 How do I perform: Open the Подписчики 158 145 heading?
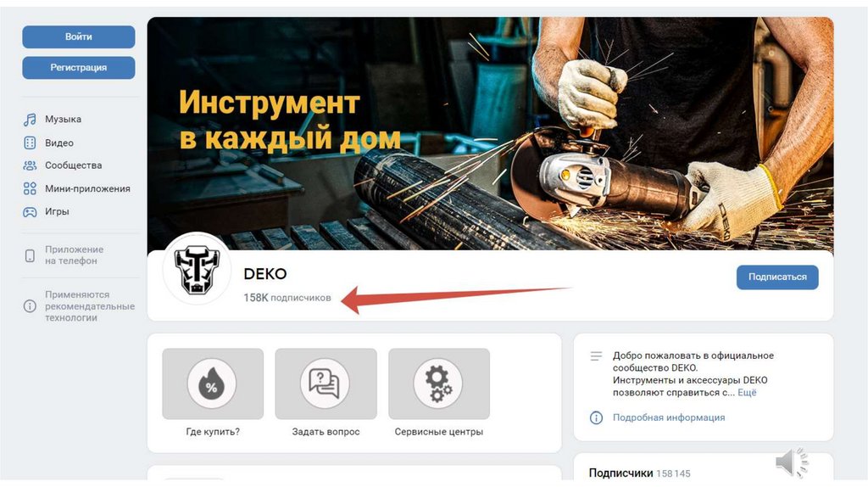pyautogui.click(x=639, y=473)
